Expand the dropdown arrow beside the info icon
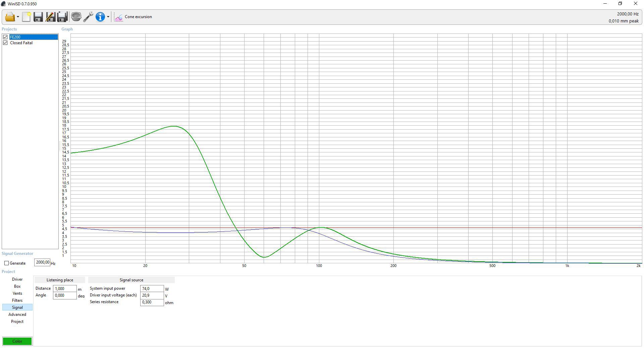Viewport: 644px width, 348px height. [108, 17]
